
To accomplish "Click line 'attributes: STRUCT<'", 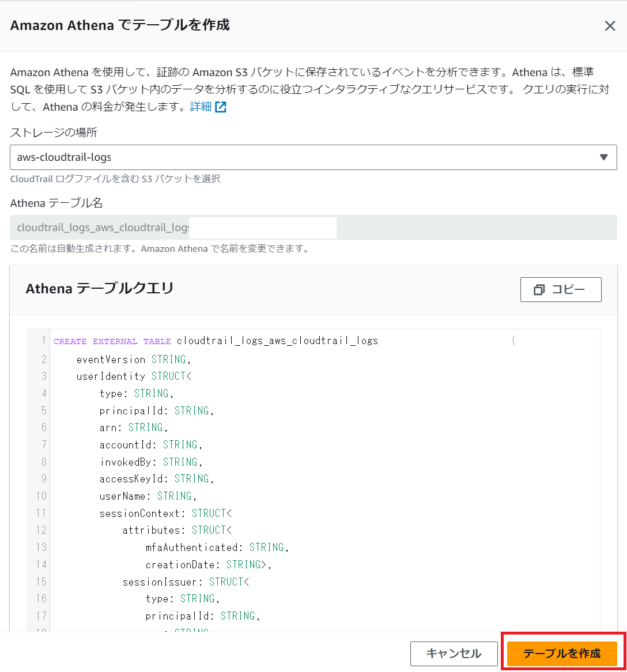I will coord(177,530).
